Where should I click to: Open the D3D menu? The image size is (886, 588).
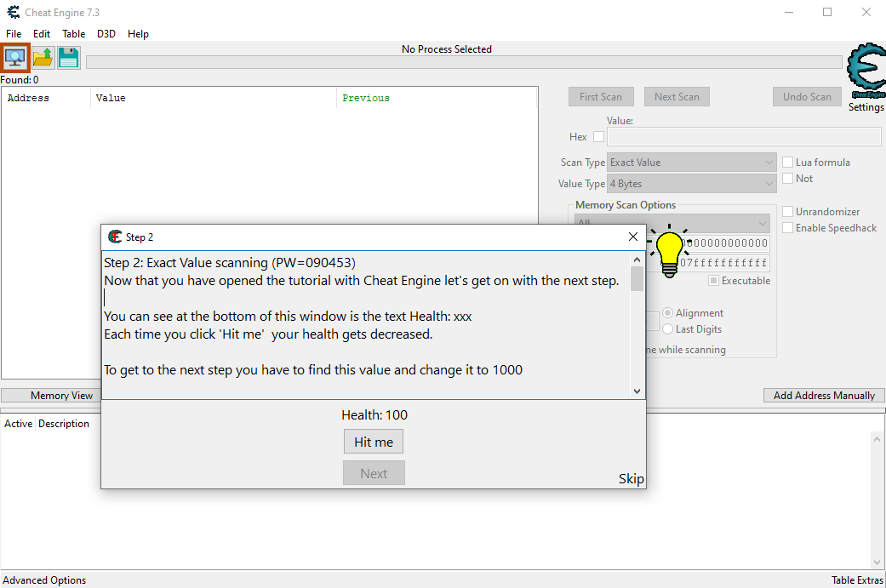tap(106, 34)
